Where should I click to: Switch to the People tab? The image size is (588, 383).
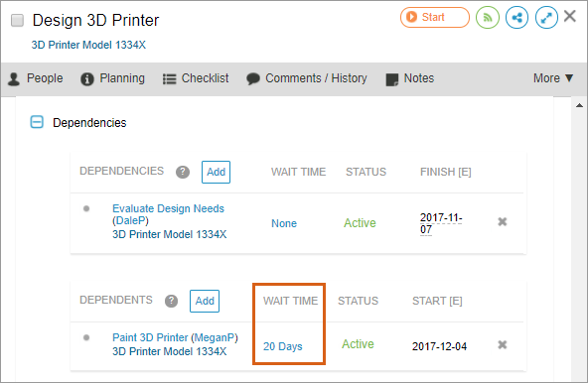point(36,78)
